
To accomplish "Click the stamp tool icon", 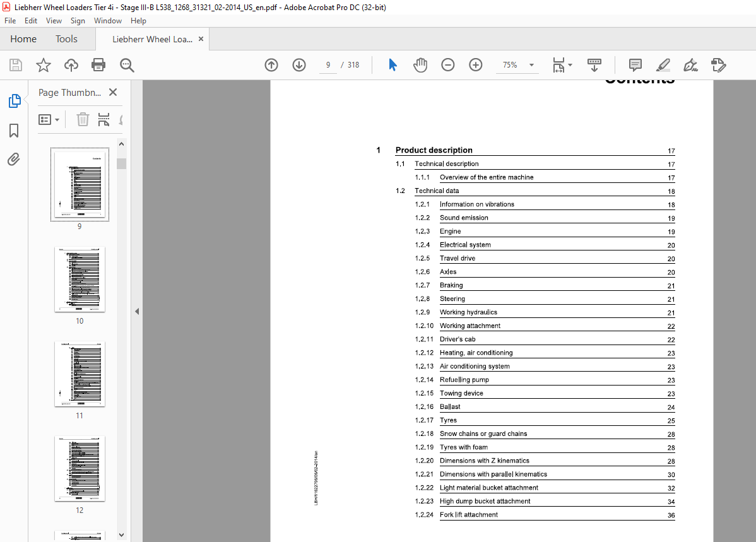I will 718,64.
